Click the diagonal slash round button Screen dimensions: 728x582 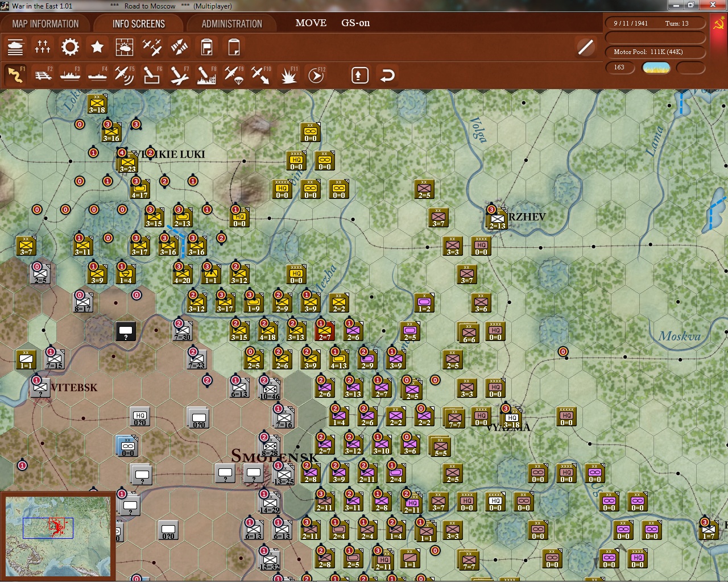tap(586, 47)
